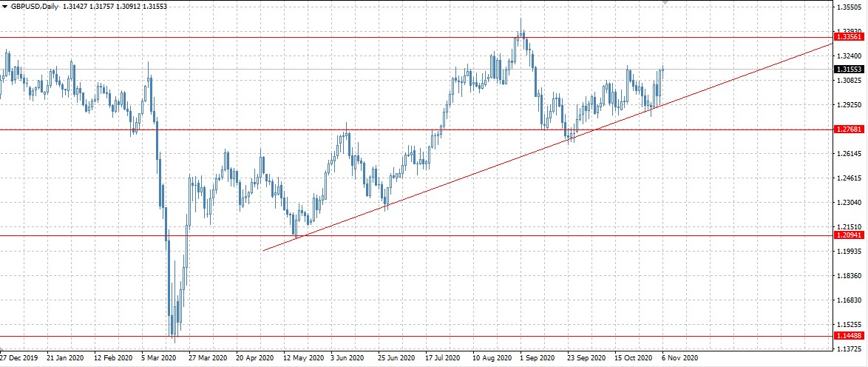Viewport: 868px width, 367px height.
Task: Click the 1.30825 price scale value
Action: [850, 81]
